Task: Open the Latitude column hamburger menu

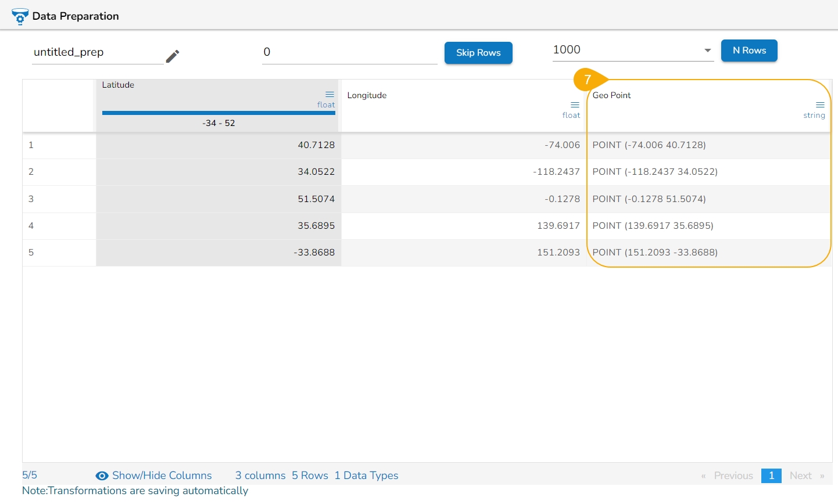Action: pos(330,95)
